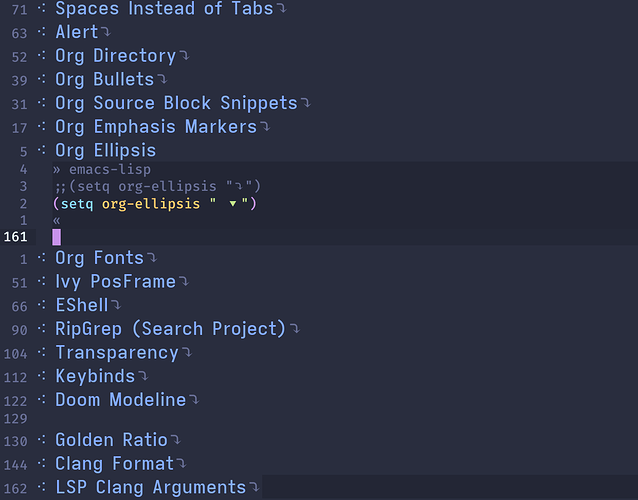Place cursor on setq org-ellipsis code line
638x500 pixels.
pyautogui.click(x=155, y=203)
